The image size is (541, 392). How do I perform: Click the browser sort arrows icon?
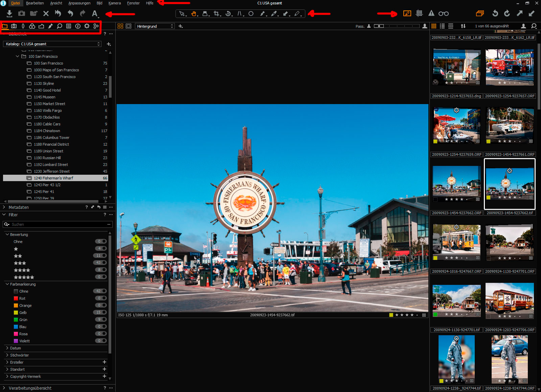coord(463,26)
